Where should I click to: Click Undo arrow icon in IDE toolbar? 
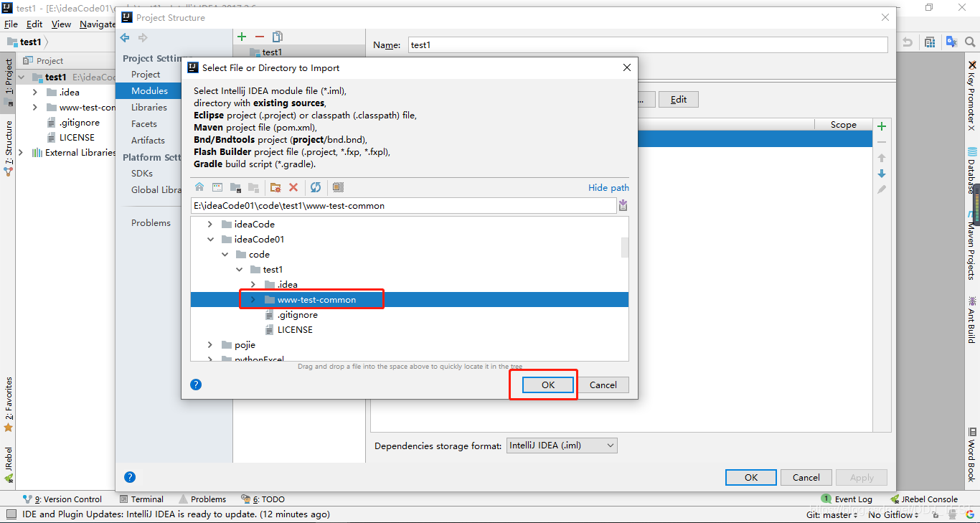point(908,42)
